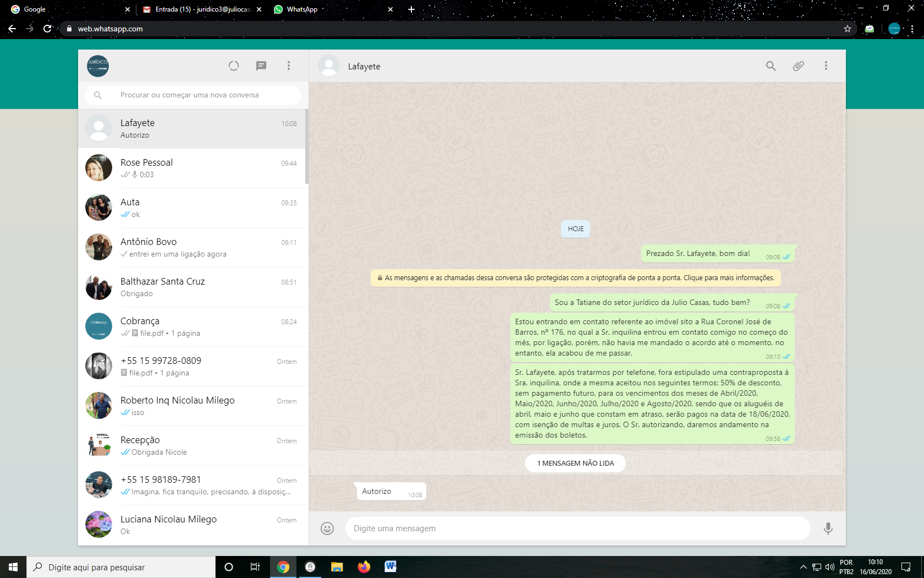Click the paperclip attach icon
The width and height of the screenshot is (924, 578).
point(798,66)
